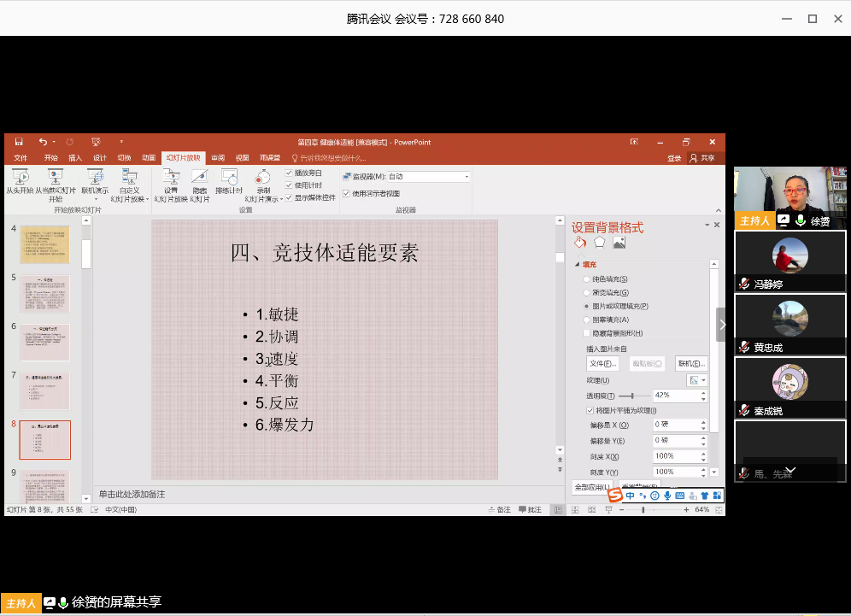Collapse the 填充 section
Screen dimensions: 851x616
(x=578, y=265)
